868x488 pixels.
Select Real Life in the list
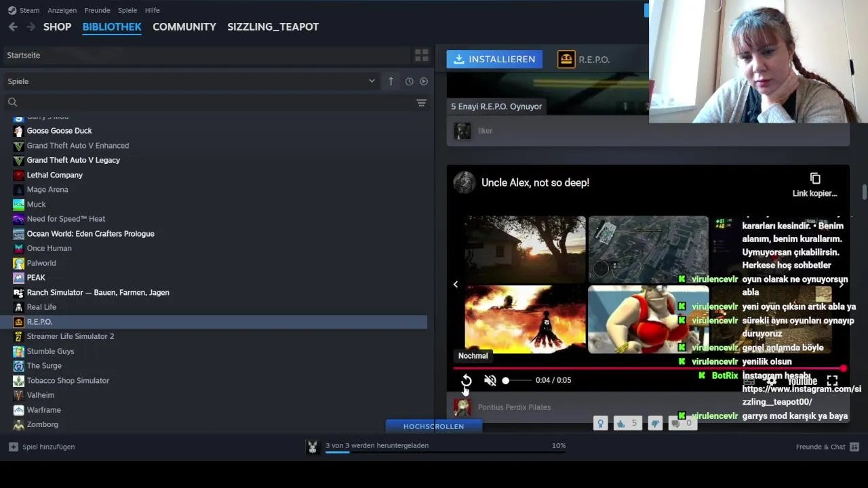pyautogui.click(x=41, y=307)
